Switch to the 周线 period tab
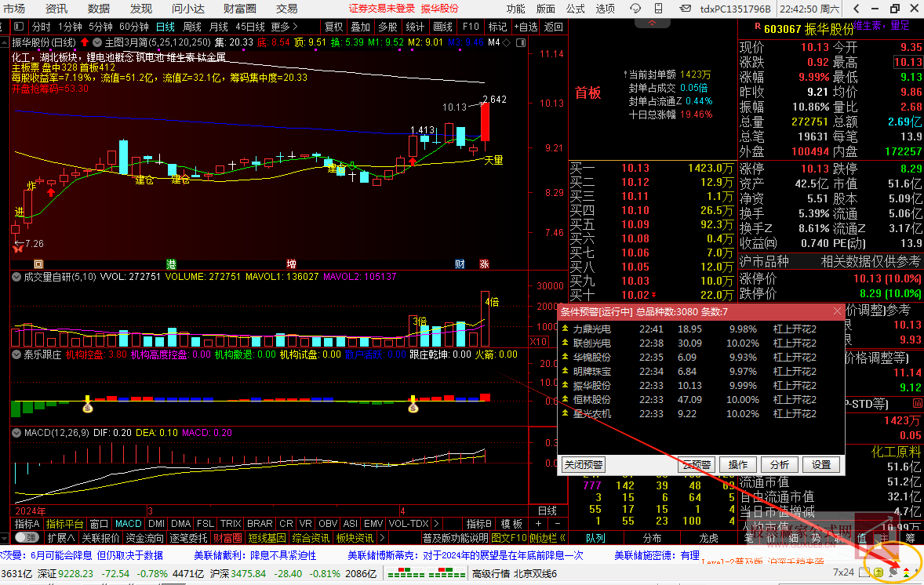Viewport: 924px width, 585px height. tap(192, 26)
